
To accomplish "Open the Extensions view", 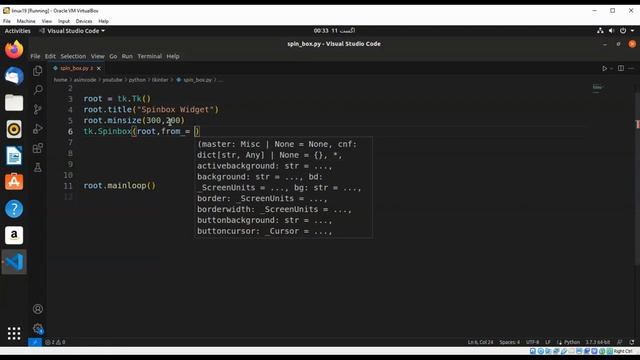I will tap(38, 148).
